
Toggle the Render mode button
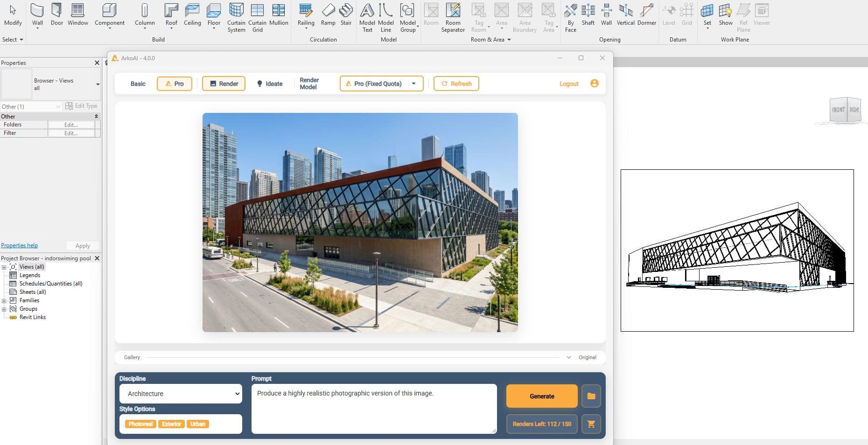tap(224, 84)
